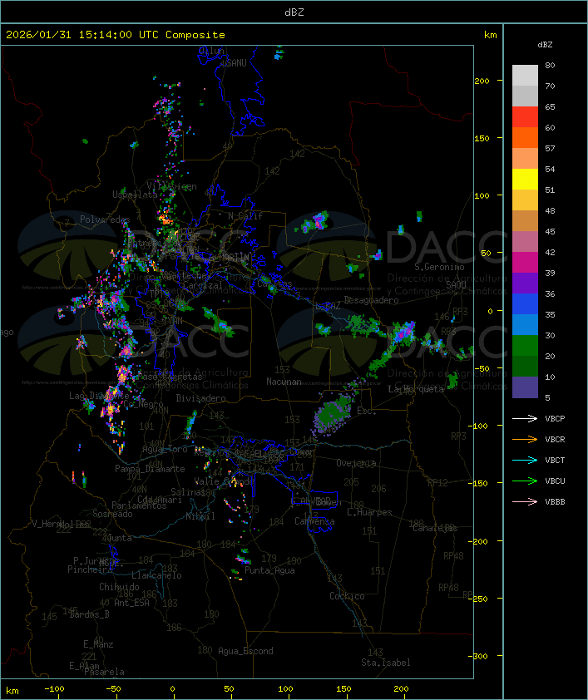This screenshot has height=700, width=588.
Task: Pick the green 20-30 dBZ legend swatch
Action: point(525,346)
